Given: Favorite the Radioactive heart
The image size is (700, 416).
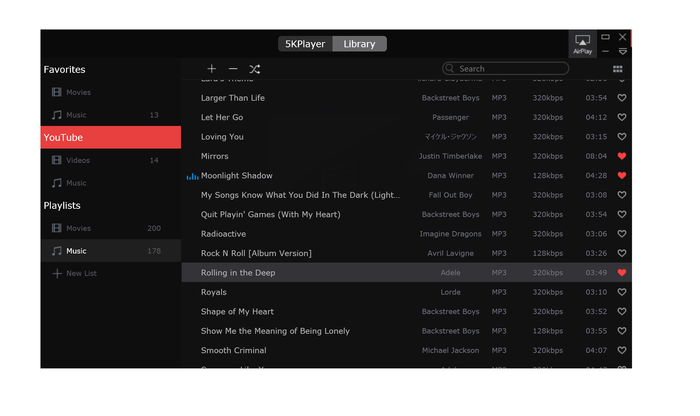Looking at the screenshot, I should (621, 234).
